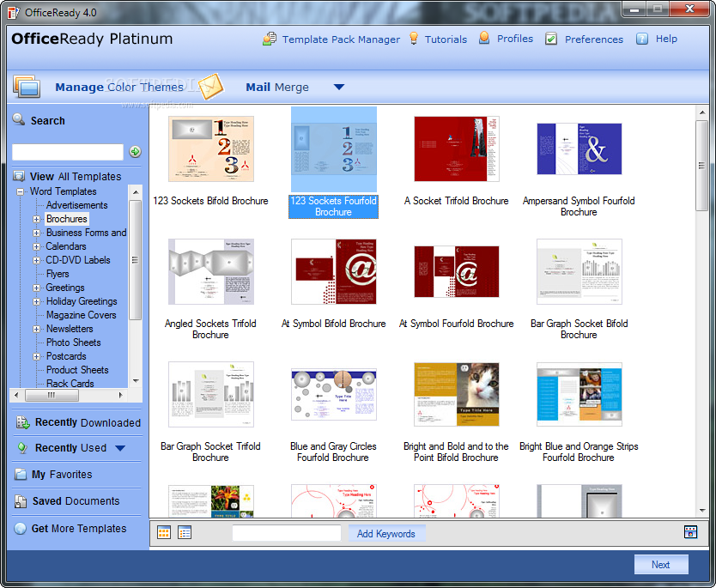
Task: Click the Recently Downloaded icon
Action: tap(22, 422)
